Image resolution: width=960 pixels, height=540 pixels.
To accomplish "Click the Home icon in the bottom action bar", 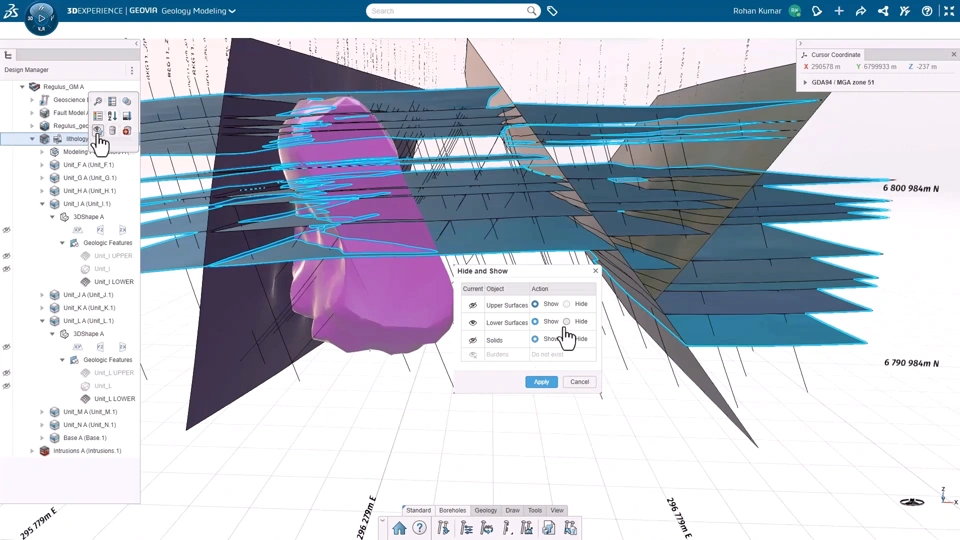I will tap(399, 528).
